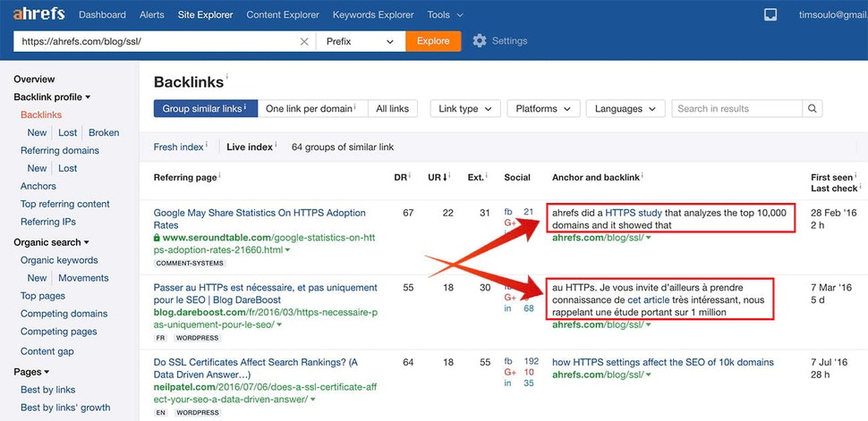868x421 pixels.
Task: Click info icon next to Backlinks heading
Action: tap(227, 76)
